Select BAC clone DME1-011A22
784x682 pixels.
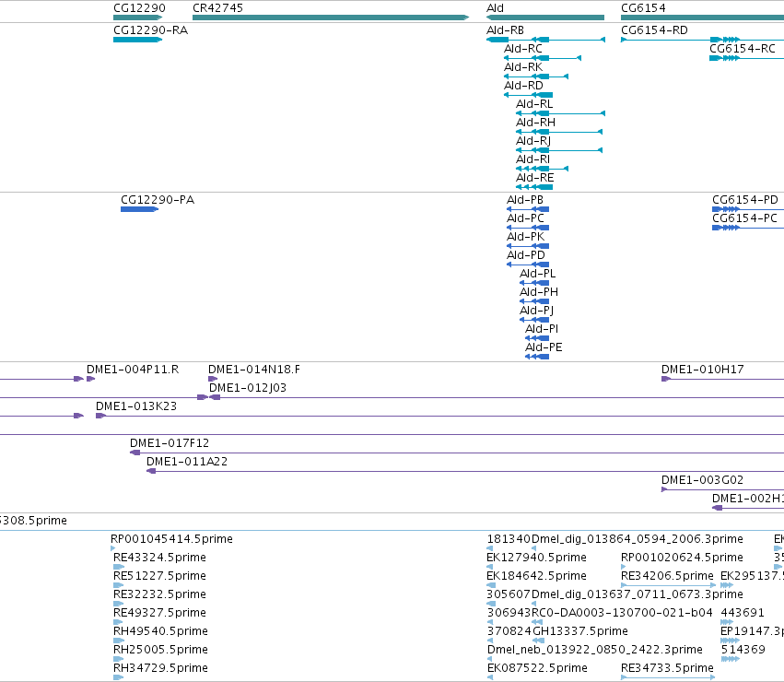tap(186, 462)
